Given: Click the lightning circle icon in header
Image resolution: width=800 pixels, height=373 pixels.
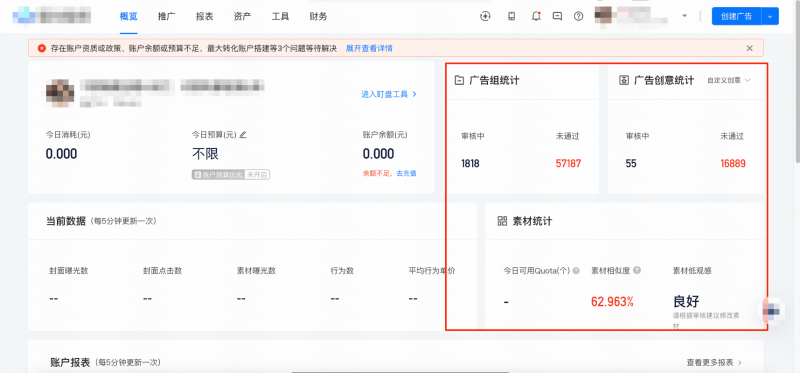Looking at the screenshot, I should pyautogui.click(x=485, y=16).
